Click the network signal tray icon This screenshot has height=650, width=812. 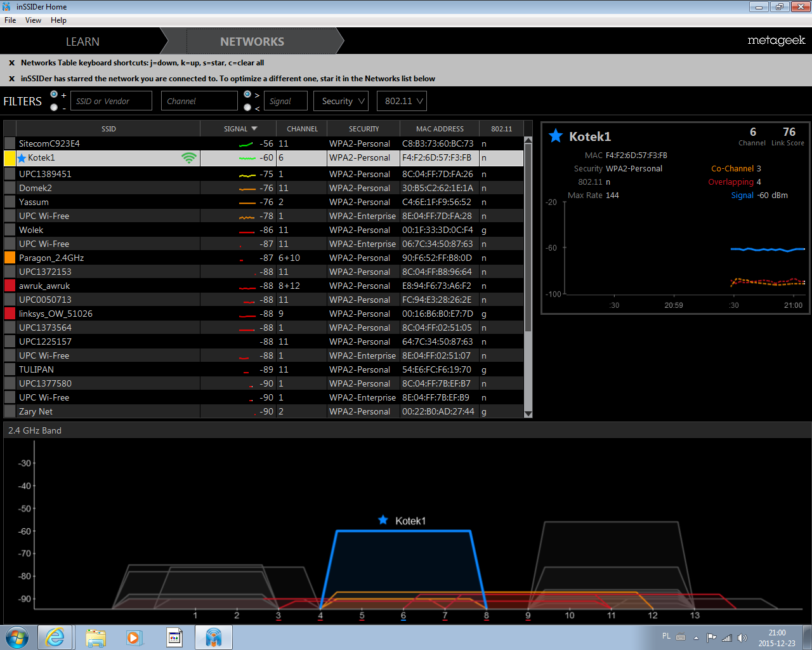pyautogui.click(x=726, y=638)
